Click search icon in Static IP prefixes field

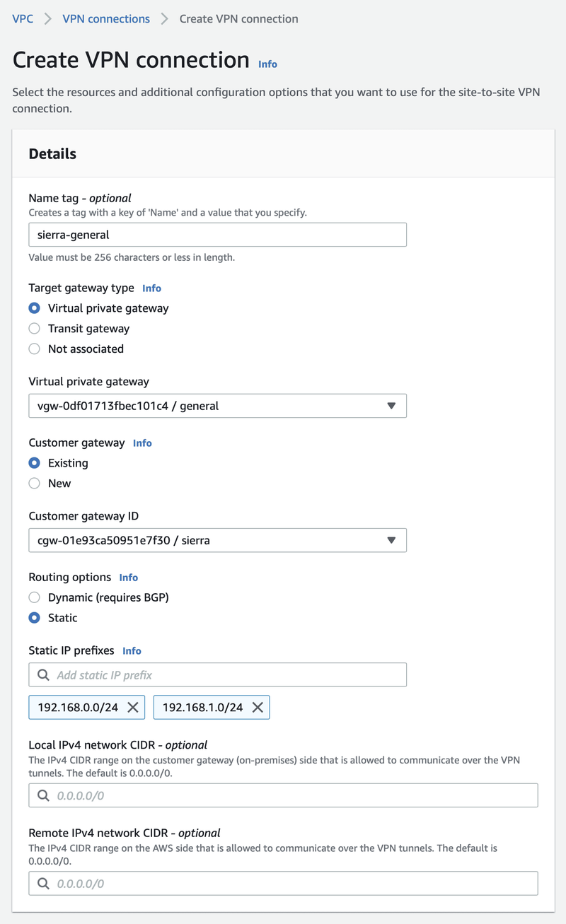pos(44,675)
